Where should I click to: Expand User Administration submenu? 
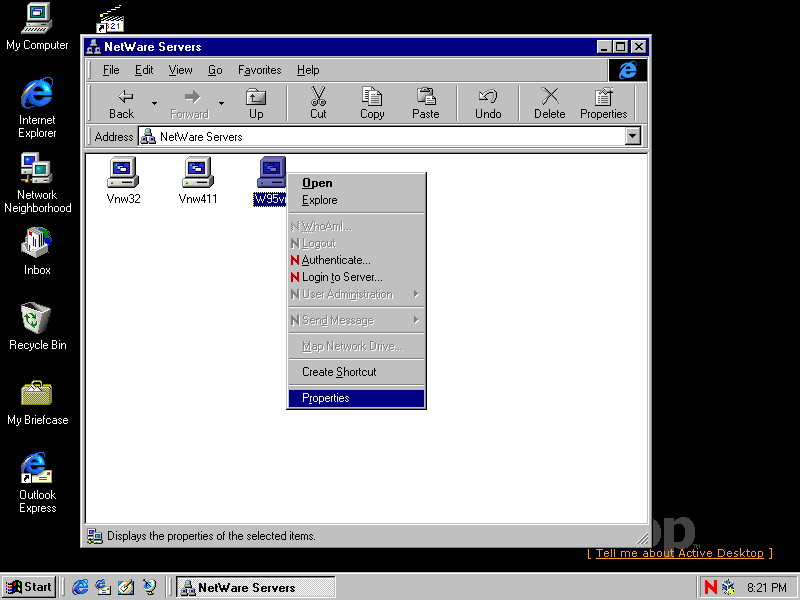tap(356, 294)
